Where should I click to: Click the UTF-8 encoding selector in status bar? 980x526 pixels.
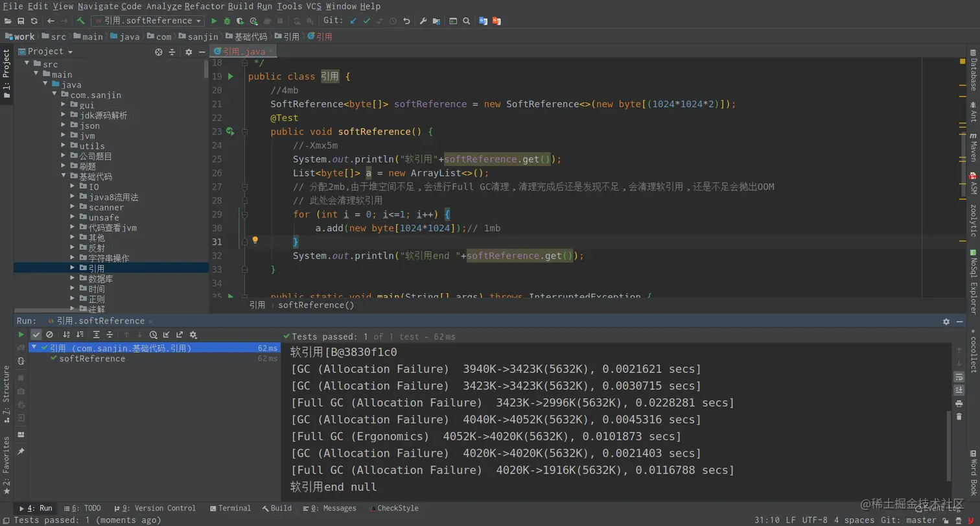tap(815, 520)
